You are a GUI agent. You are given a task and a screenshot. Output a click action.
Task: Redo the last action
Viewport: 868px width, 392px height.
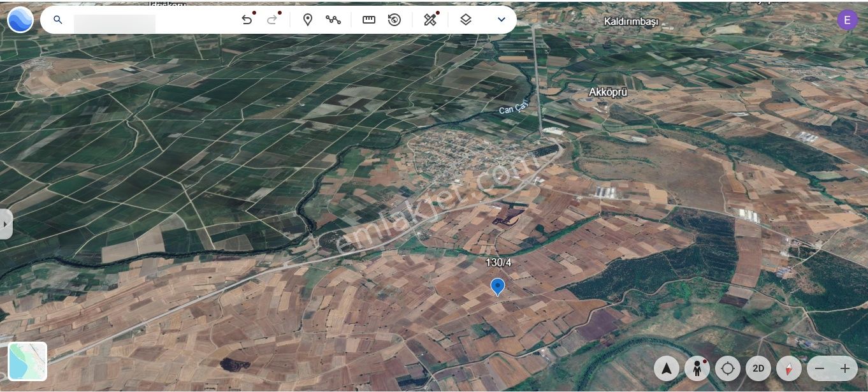pos(272,20)
